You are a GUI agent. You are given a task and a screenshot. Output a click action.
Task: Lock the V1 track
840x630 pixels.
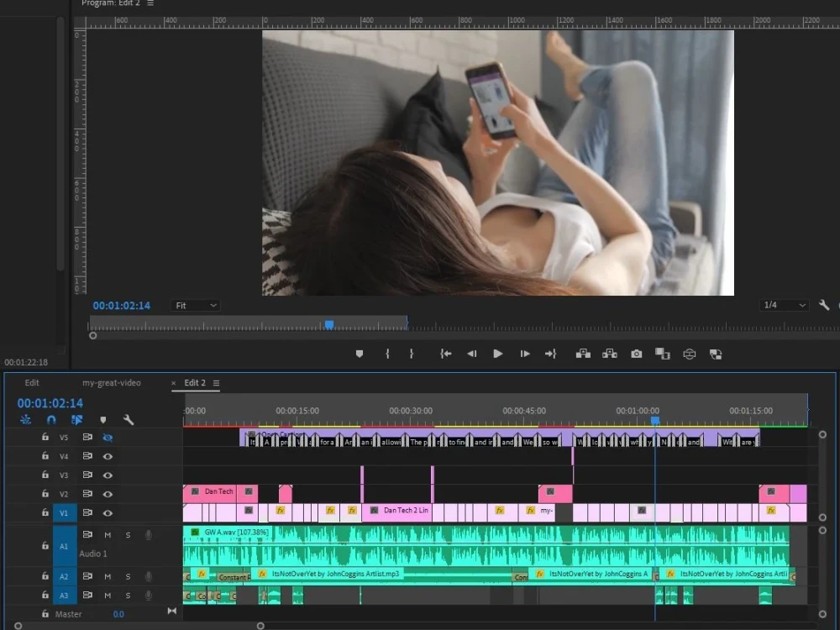tap(45, 512)
